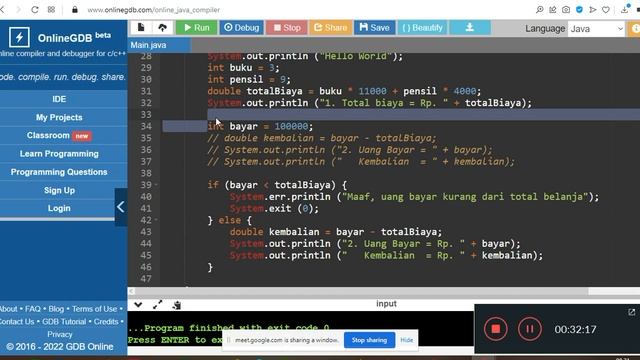Share the code with the Share button
640x360 pixels.
coord(330,27)
